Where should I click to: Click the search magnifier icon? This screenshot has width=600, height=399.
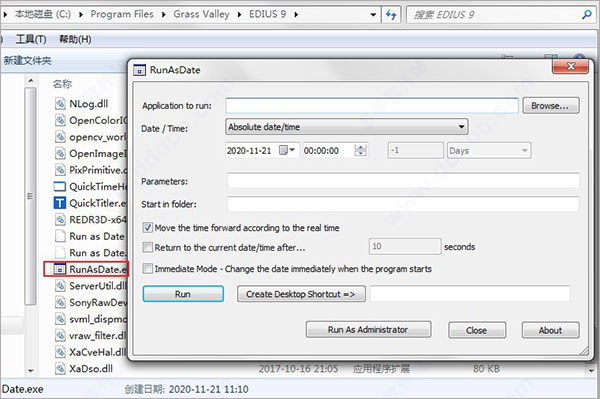pyautogui.click(x=587, y=15)
